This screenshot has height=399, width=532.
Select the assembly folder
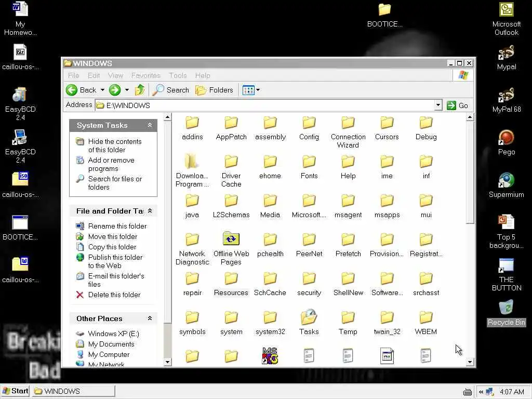pos(270,128)
